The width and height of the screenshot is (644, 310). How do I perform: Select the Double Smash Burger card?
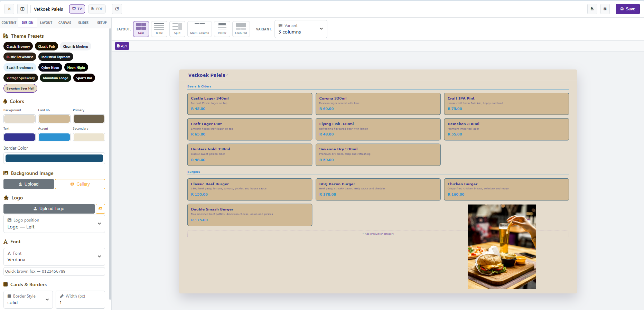point(250,215)
